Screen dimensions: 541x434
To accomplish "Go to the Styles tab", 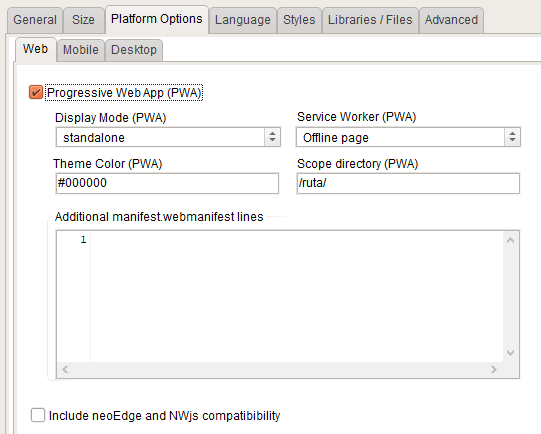I will click(x=299, y=20).
